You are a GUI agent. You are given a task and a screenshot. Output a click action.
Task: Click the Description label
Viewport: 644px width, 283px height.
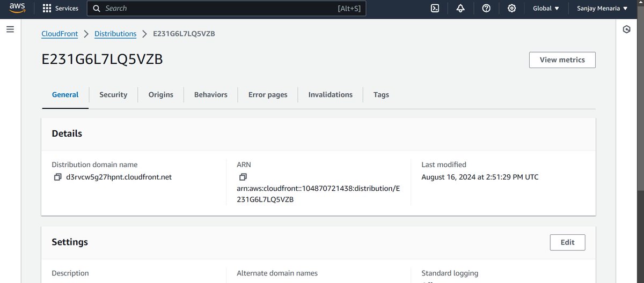pos(70,273)
